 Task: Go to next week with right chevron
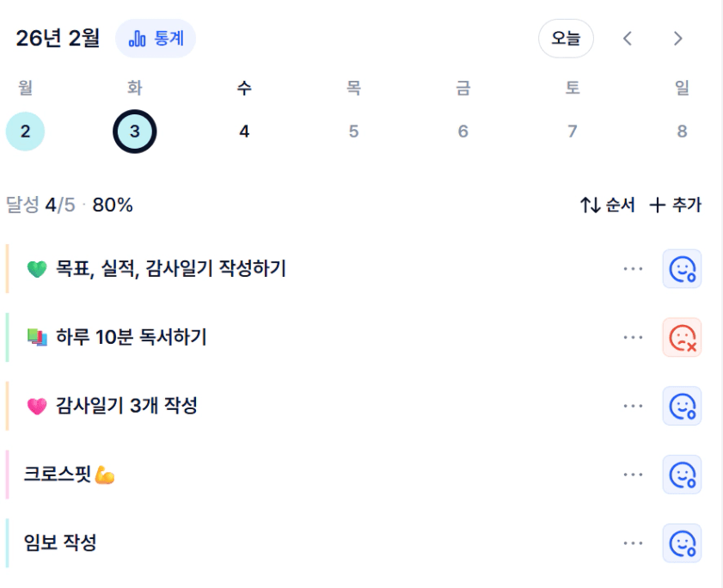tap(678, 39)
